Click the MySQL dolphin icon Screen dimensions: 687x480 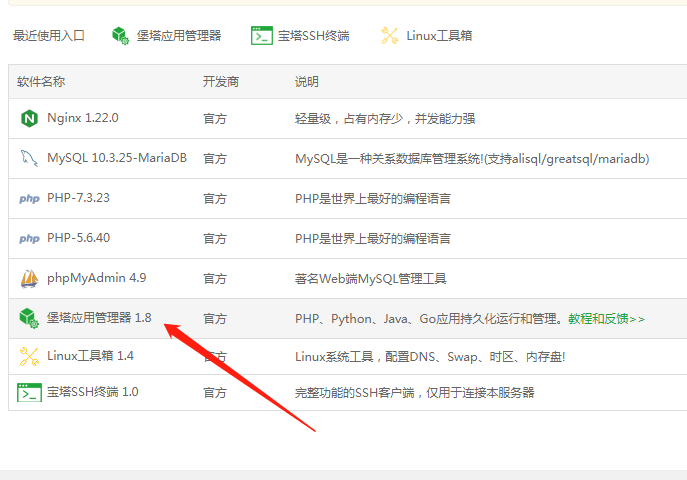point(29,158)
